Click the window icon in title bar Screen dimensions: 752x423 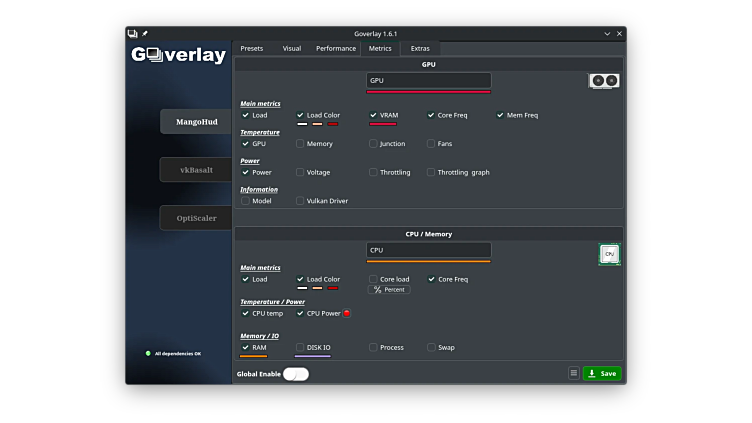click(x=133, y=33)
